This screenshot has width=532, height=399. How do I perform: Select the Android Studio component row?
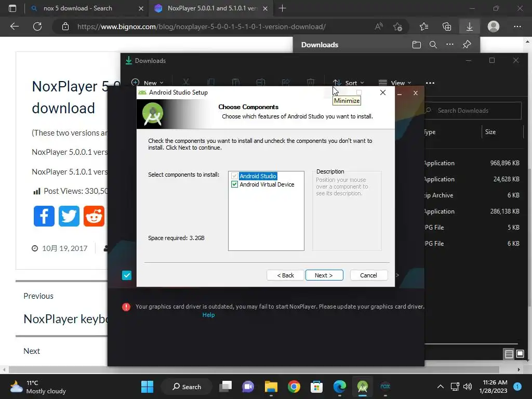click(x=258, y=176)
